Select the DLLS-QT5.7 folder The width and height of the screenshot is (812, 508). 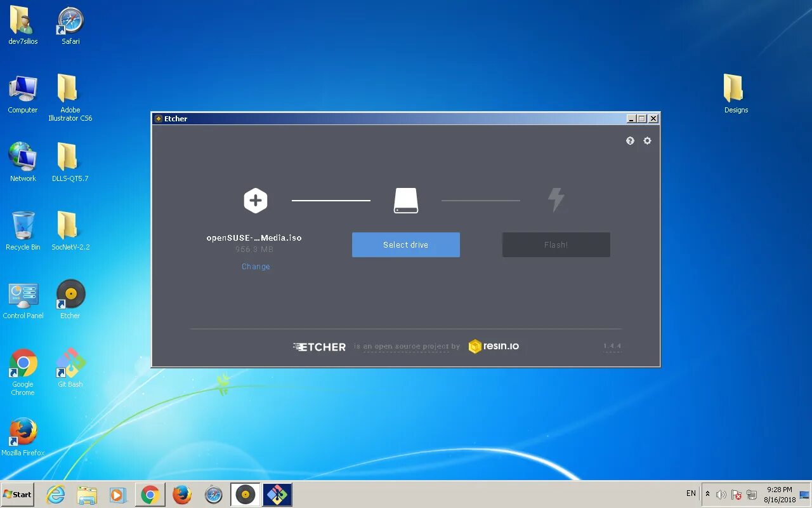70,163
